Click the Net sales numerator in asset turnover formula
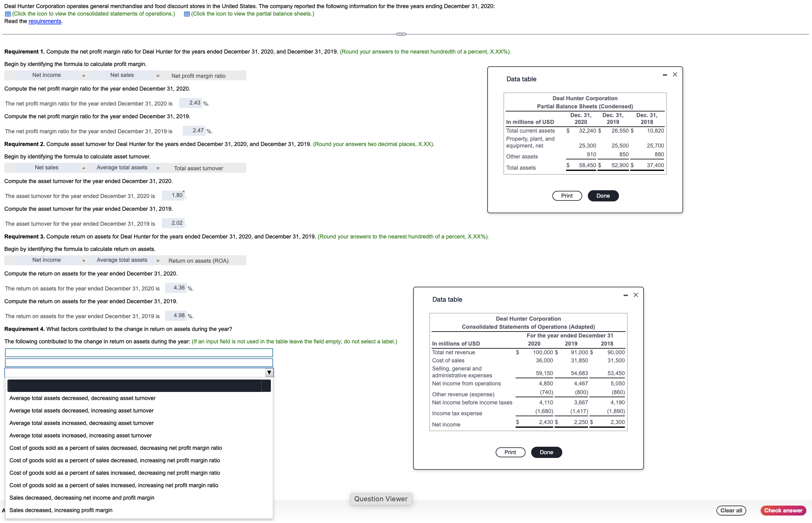This screenshot has height=523, width=812. tap(46, 167)
